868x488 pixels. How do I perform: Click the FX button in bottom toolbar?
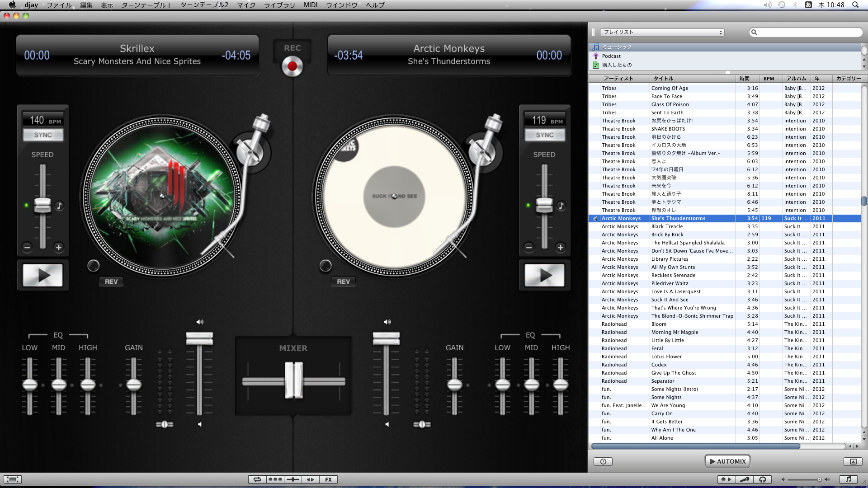pyautogui.click(x=329, y=479)
